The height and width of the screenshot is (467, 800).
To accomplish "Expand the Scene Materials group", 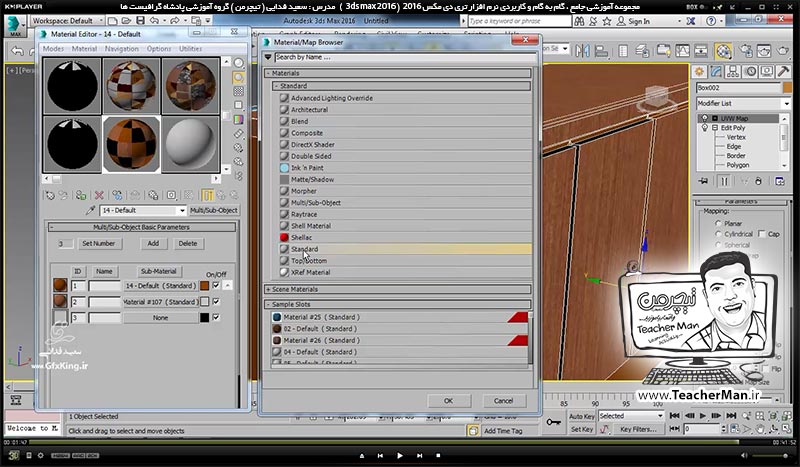I will (x=268, y=289).
